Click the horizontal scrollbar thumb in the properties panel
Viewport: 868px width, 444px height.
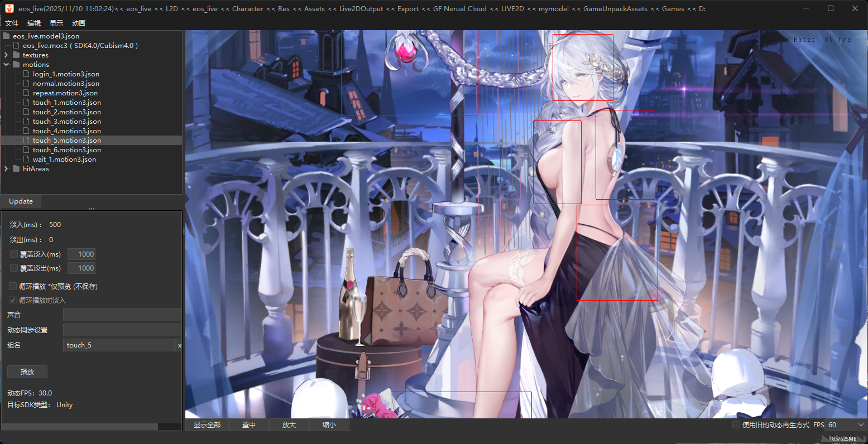point(80,427)
